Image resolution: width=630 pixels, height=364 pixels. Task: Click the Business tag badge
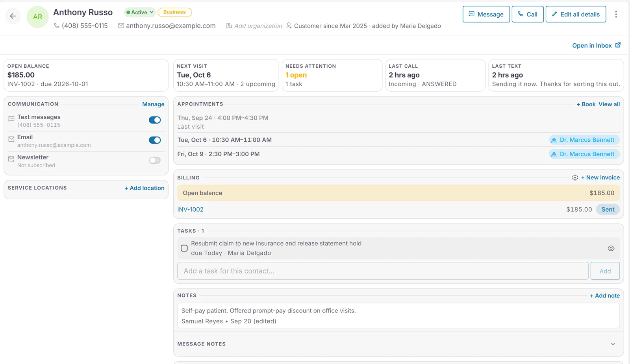pyautogui.click(x=174, y=12)
